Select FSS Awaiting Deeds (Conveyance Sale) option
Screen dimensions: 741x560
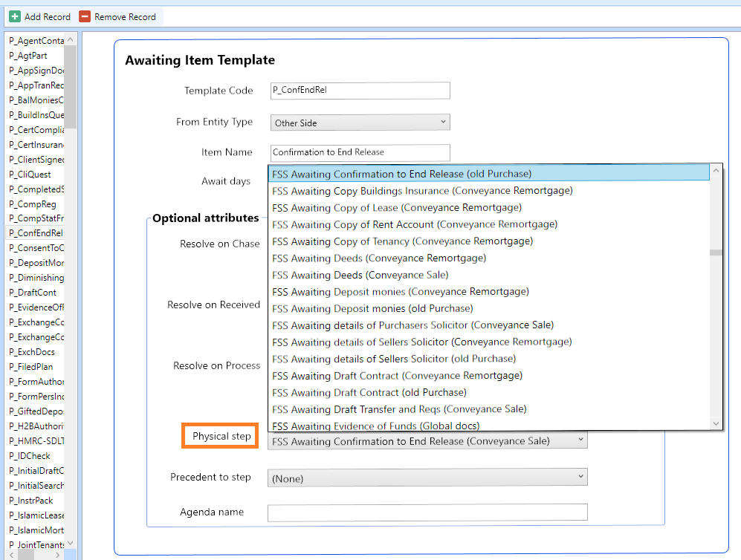360,275
